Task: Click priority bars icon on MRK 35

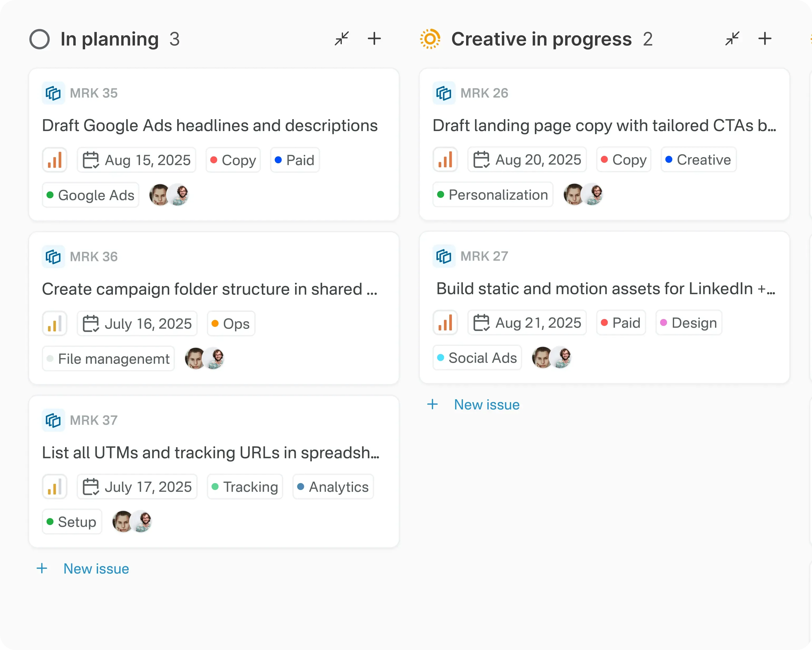Action: (x=55, y=160)
